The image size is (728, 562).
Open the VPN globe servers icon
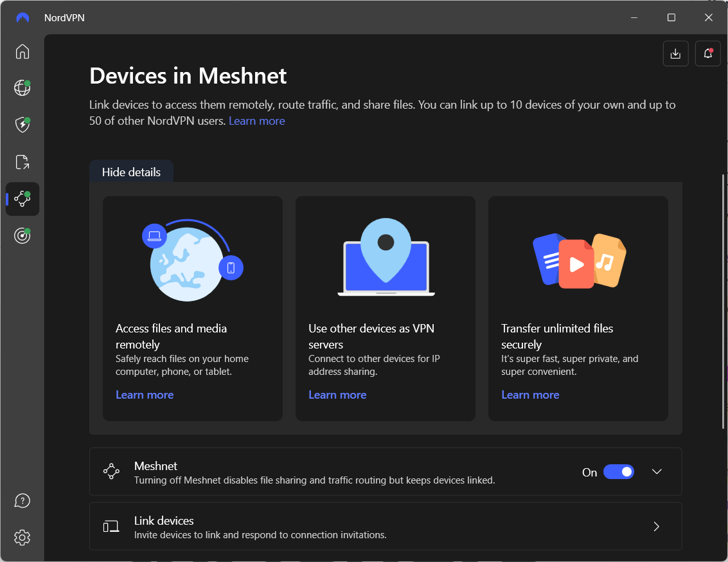(x=22, y=88)
